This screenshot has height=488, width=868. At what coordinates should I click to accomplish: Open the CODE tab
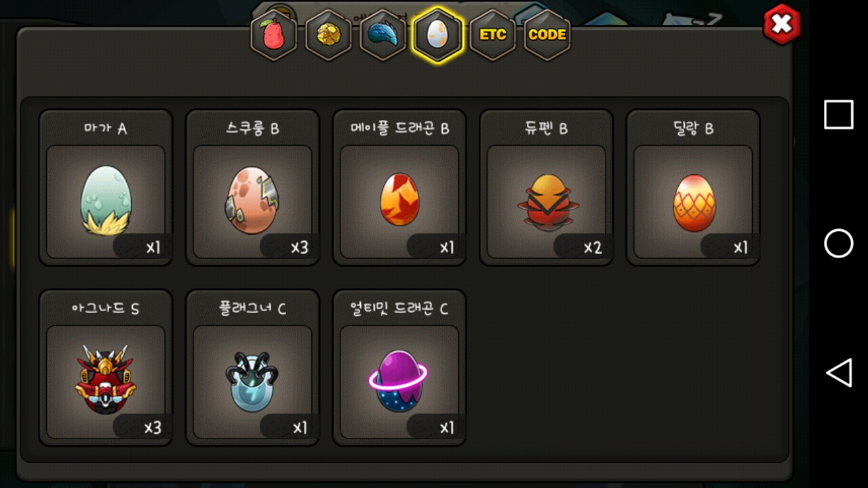click(547, 35)
